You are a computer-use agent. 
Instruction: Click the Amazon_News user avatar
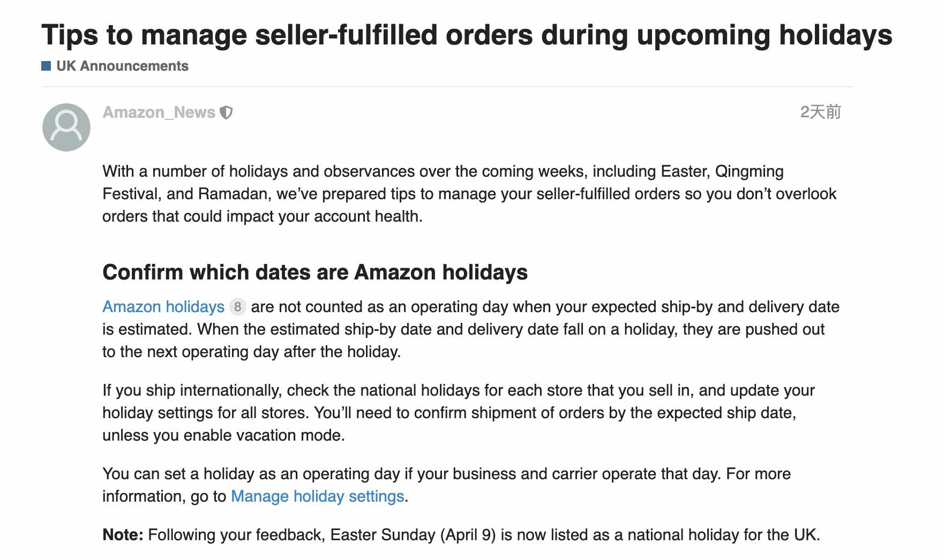click(66, 127)
